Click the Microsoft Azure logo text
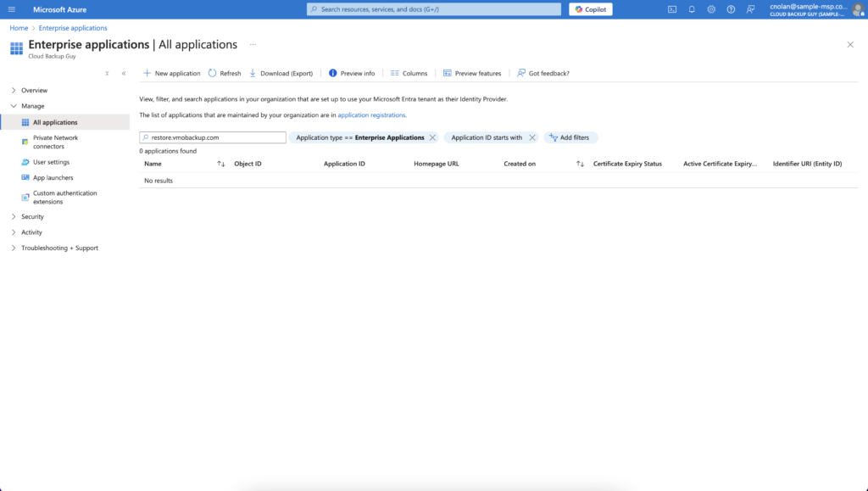The height and width of the screenshot is (491, 868). 60,9
